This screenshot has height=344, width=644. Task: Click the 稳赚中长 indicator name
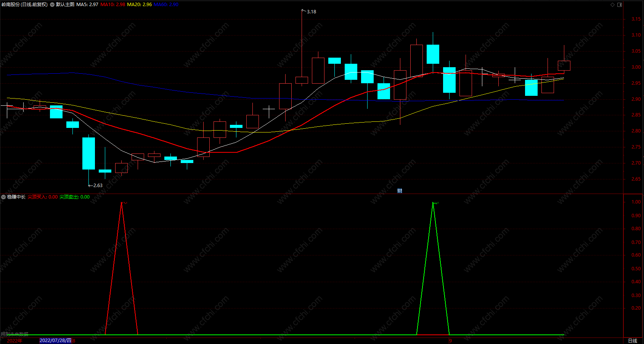click(x=16, y=197)
